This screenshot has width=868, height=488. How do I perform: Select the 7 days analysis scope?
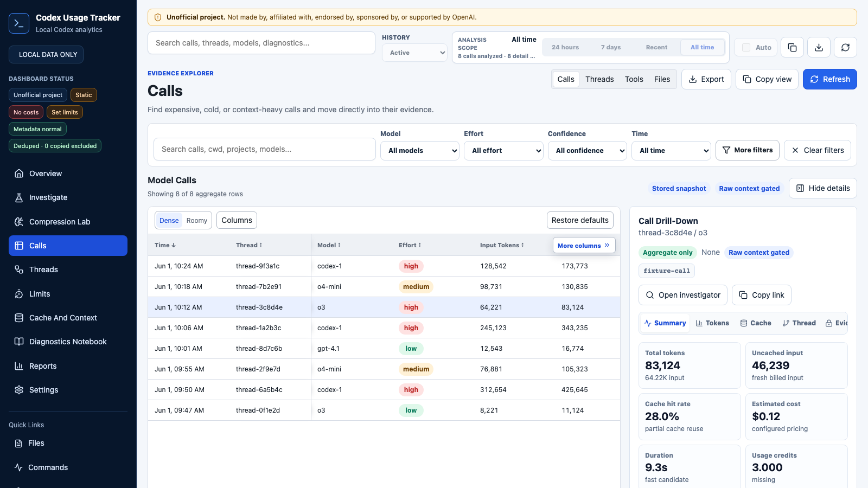tap(610, 48)
